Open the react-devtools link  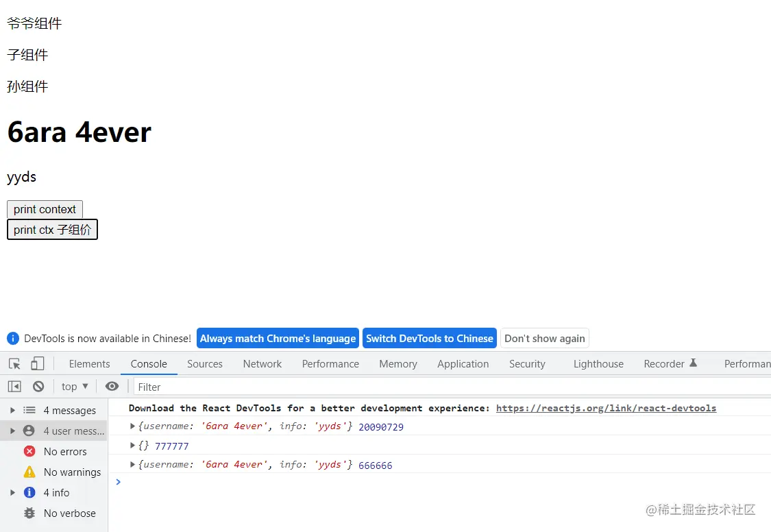click(607, 408)
